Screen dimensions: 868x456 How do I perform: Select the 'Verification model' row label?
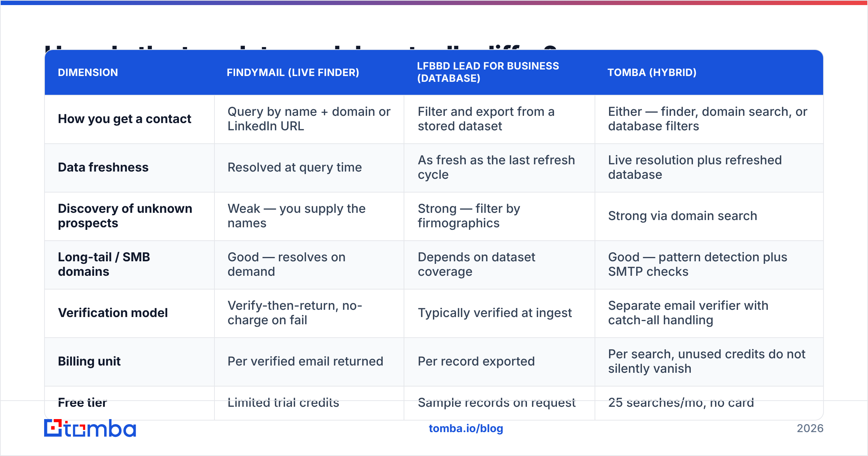click(x=113, y=313)
